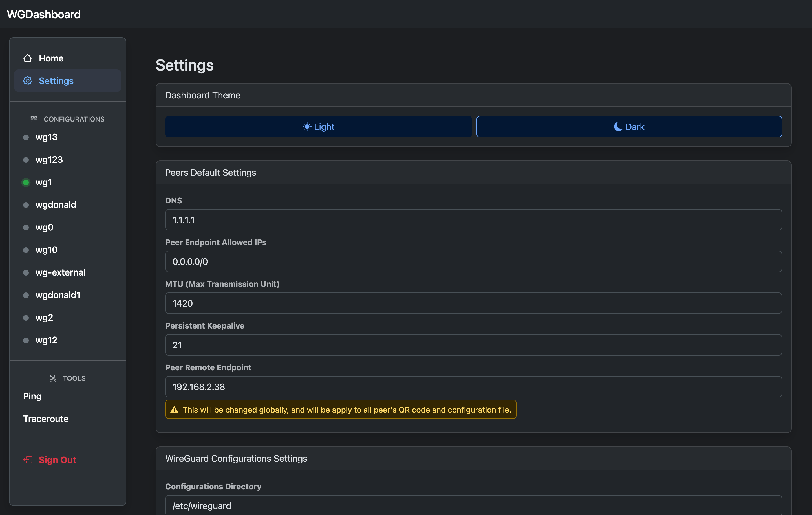Focus the Persistent Keepalive field

473,345
